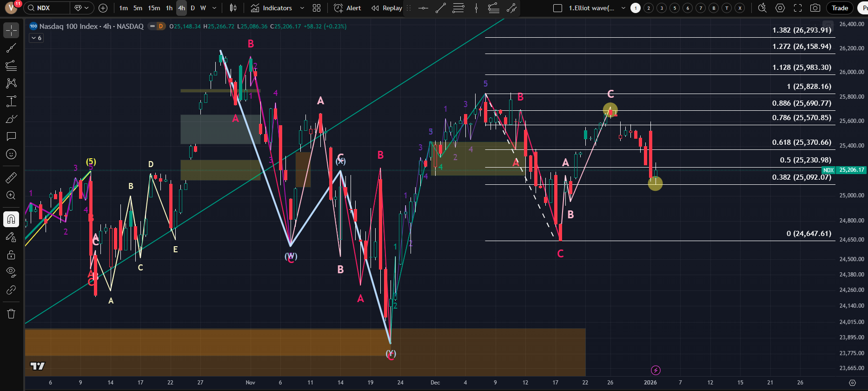Choose the candlestick chart type icon
868x391 pixels.
(x=233, y=8)
